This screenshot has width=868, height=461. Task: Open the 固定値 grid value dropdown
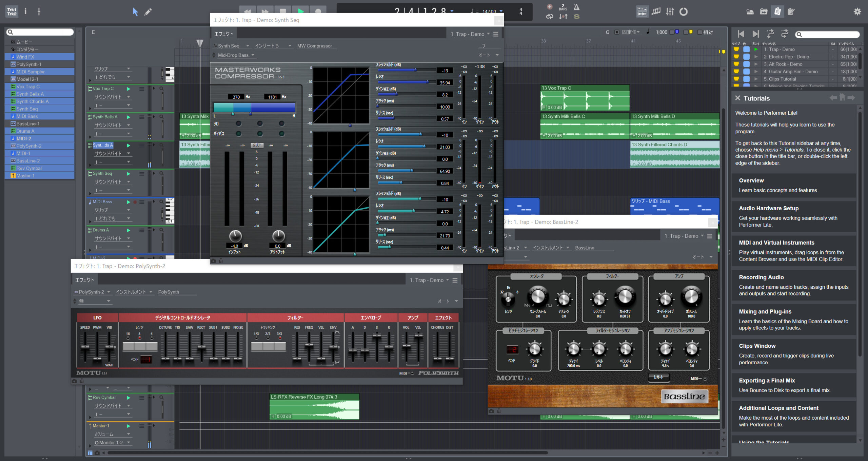(x=631, y=32)
